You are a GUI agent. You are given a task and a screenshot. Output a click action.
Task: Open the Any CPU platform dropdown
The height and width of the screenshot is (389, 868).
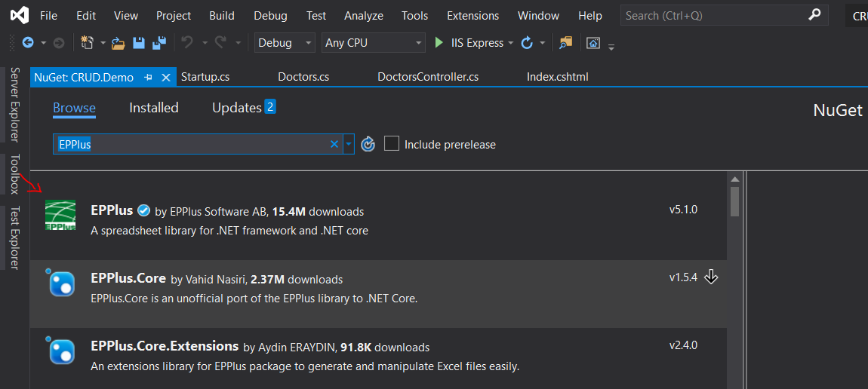click(373, 42)
